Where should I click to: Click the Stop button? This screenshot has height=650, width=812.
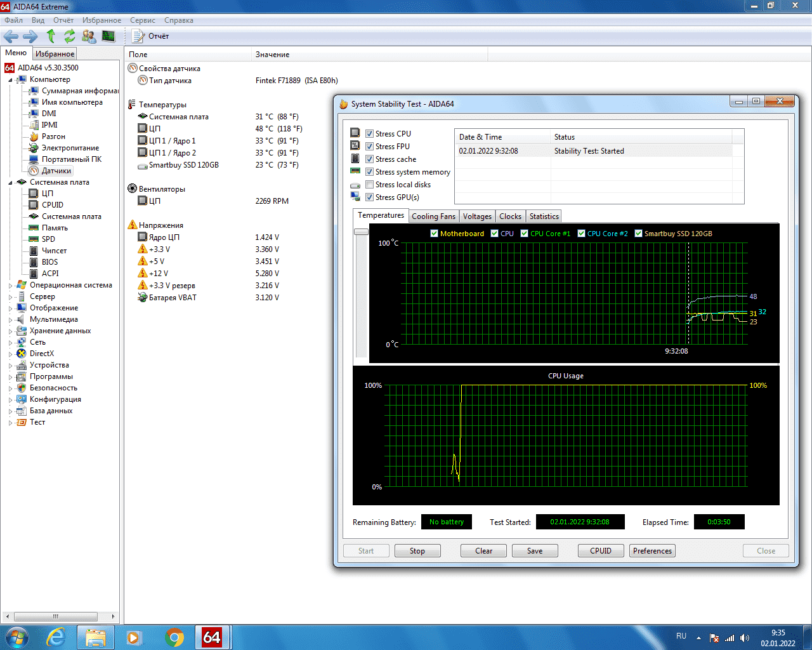coord(417,551)
